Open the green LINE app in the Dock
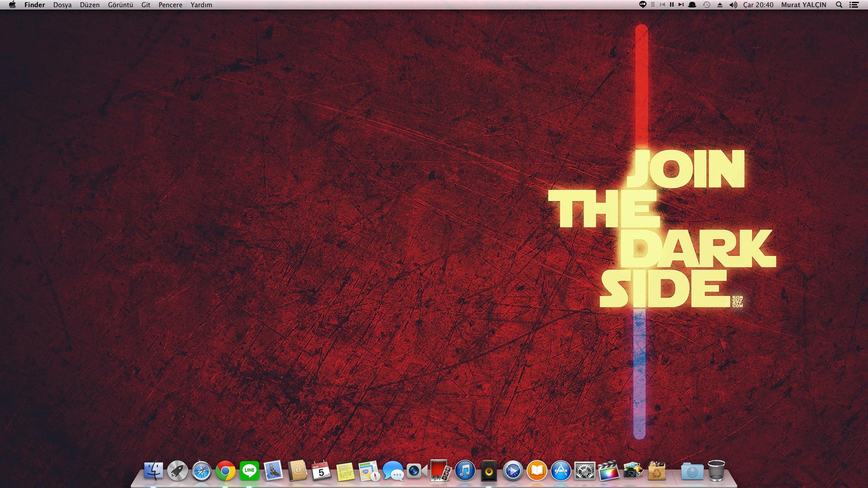Viewport: 868px width, 488px height. click(x=249, y=471)
